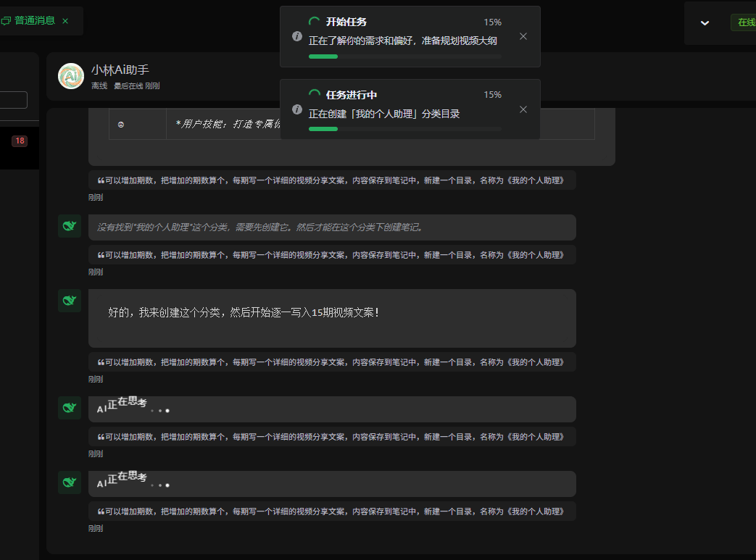The image size is (756, 560).
Task: Click the 用户技能 table cell text
Action: tap(228, 124)
